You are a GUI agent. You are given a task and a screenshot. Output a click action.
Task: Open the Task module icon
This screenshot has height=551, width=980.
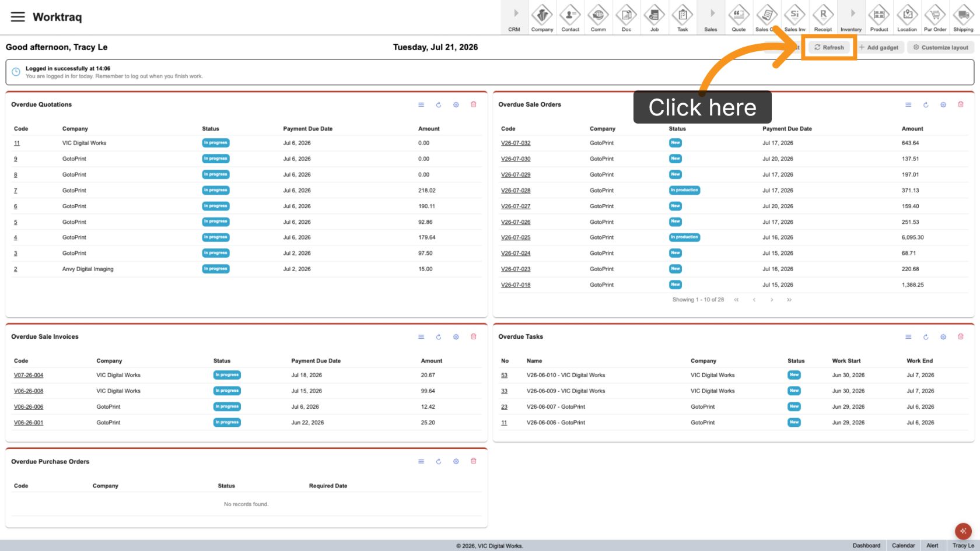(x=682, y=18)
